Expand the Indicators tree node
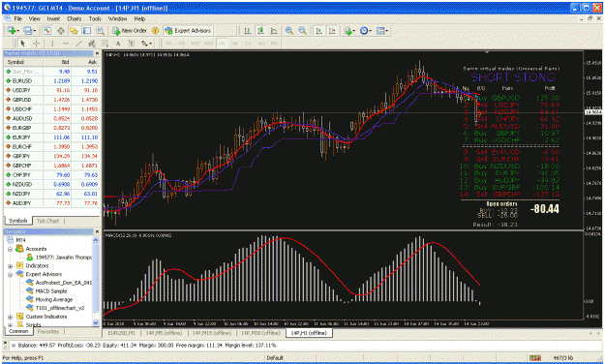 pyautogui.click(x=11, y=266)
